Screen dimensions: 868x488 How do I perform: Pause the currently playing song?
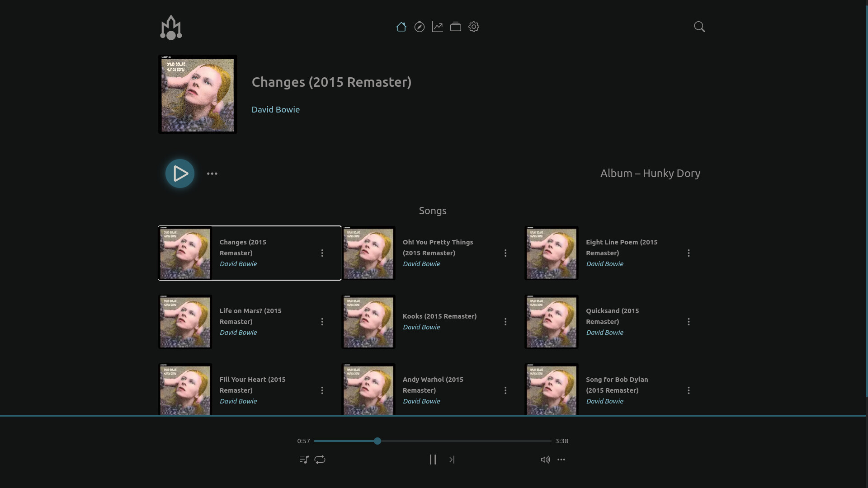433,460
